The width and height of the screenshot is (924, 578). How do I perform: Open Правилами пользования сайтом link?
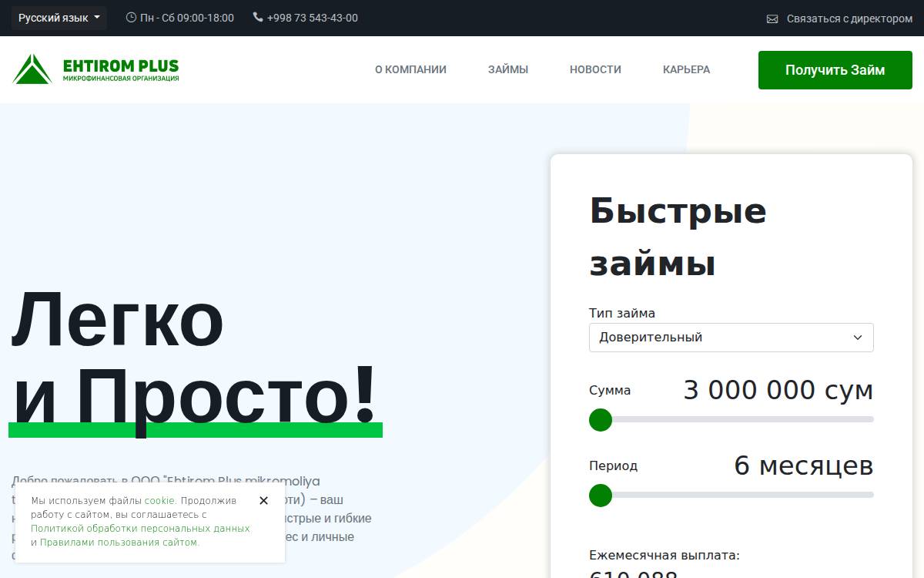click(x=119, y=543)
